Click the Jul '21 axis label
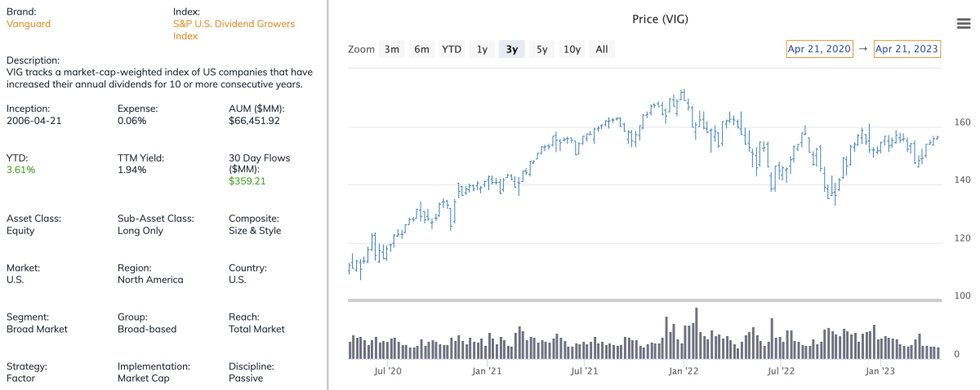 pos(585,371)
